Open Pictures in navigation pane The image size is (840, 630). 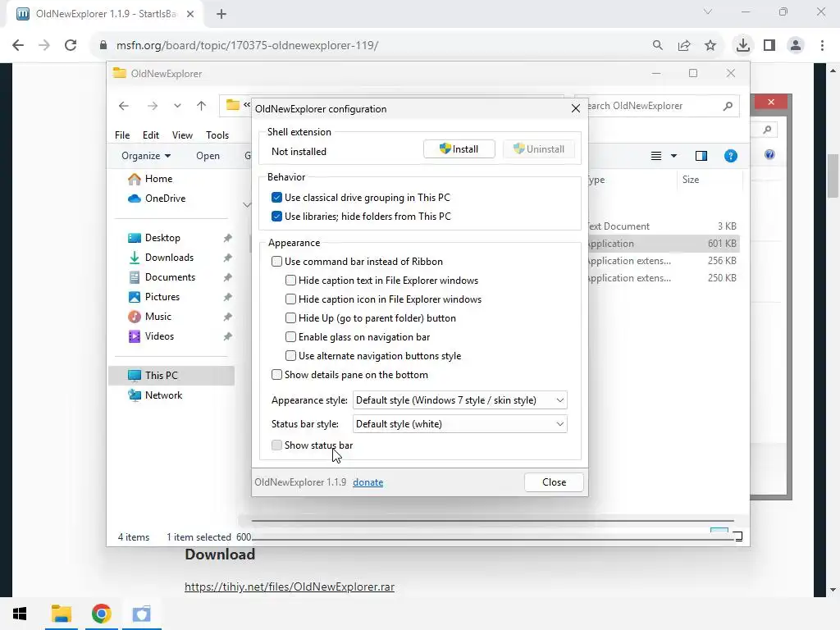tap(162, 297)
